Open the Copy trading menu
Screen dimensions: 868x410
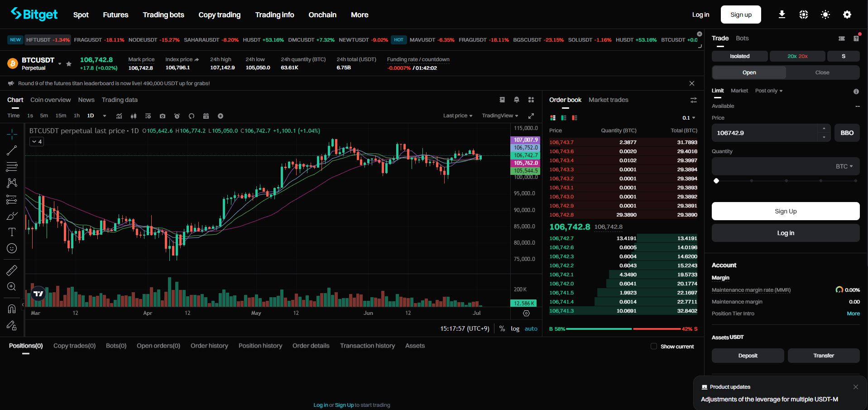(x=220, y=14)
